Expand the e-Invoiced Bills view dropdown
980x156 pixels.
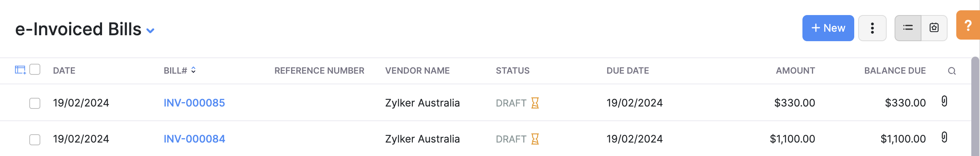coord(150,30)
